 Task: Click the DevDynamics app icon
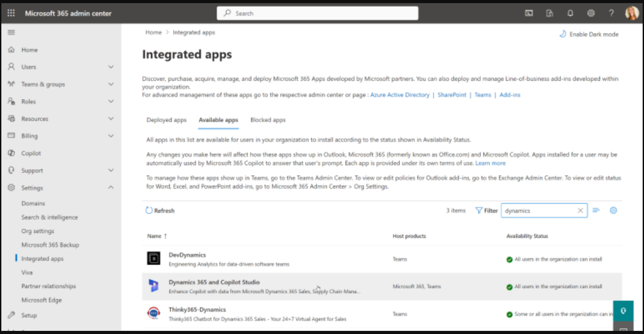tap(154, 259)
